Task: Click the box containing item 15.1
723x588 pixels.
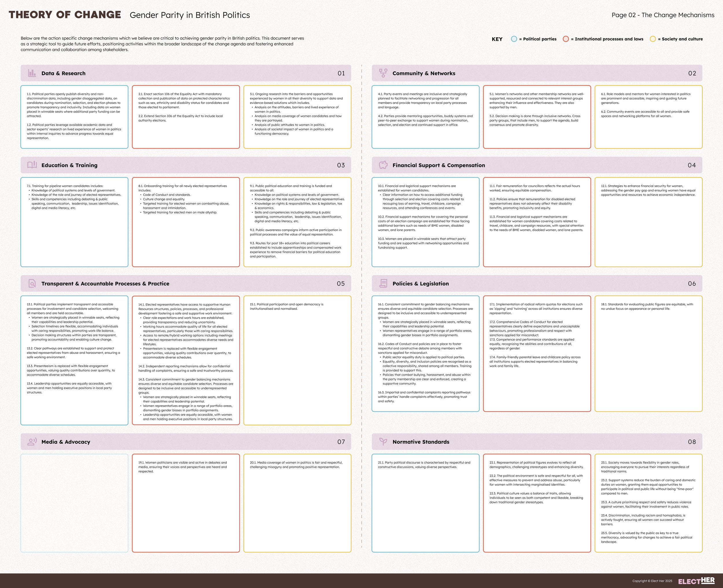Action: [297, 360]
